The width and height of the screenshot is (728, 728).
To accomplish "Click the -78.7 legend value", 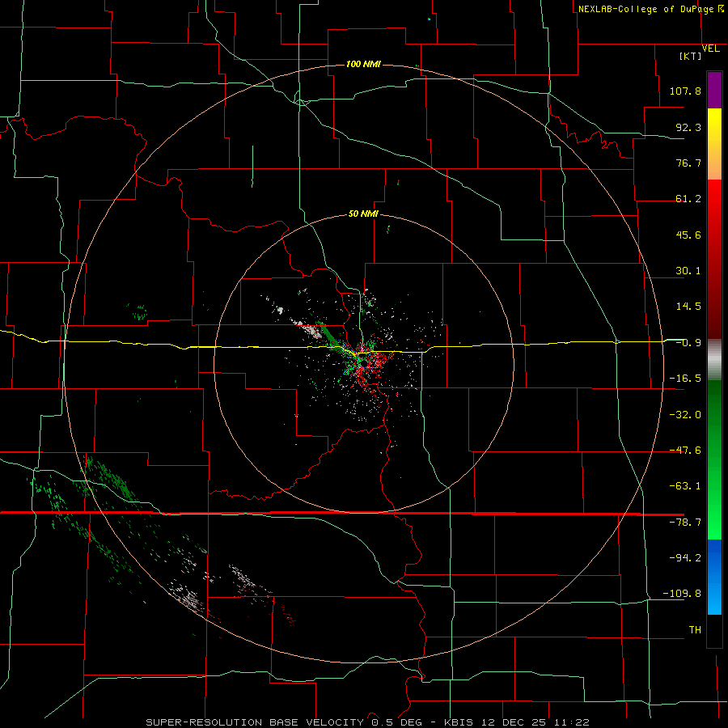I will tap(685, 523).
